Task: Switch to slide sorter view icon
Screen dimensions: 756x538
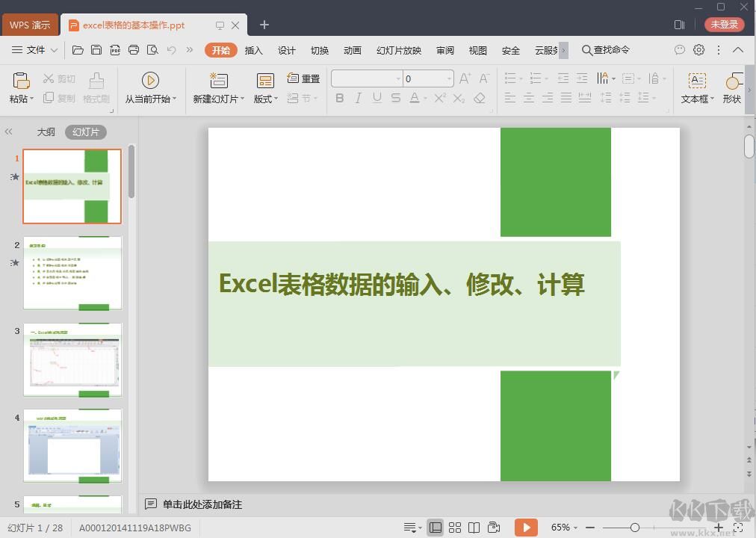Action: click(454, 528)
